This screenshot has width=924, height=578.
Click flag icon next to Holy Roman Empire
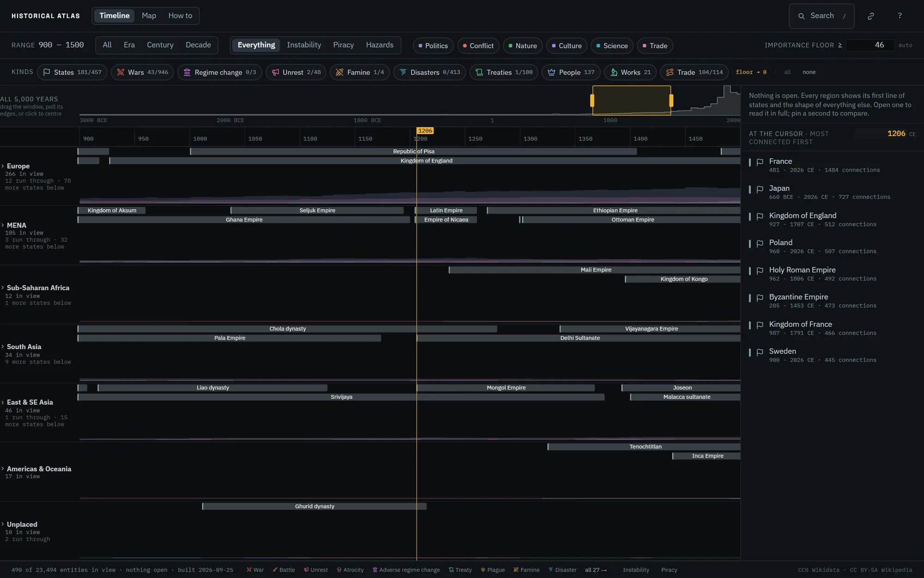point(760,271)
